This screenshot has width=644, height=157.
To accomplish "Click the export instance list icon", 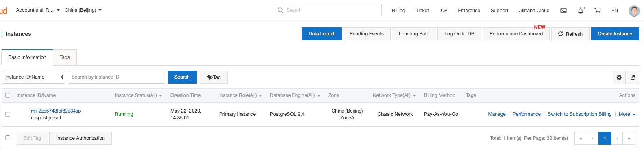I will [633, 77].
